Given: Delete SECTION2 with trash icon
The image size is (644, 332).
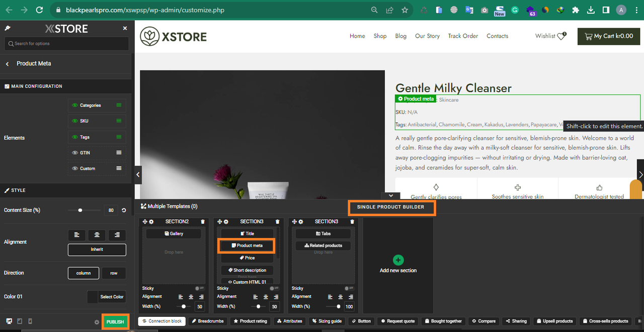Looking at the screenshot, I should tap(203, 222).
